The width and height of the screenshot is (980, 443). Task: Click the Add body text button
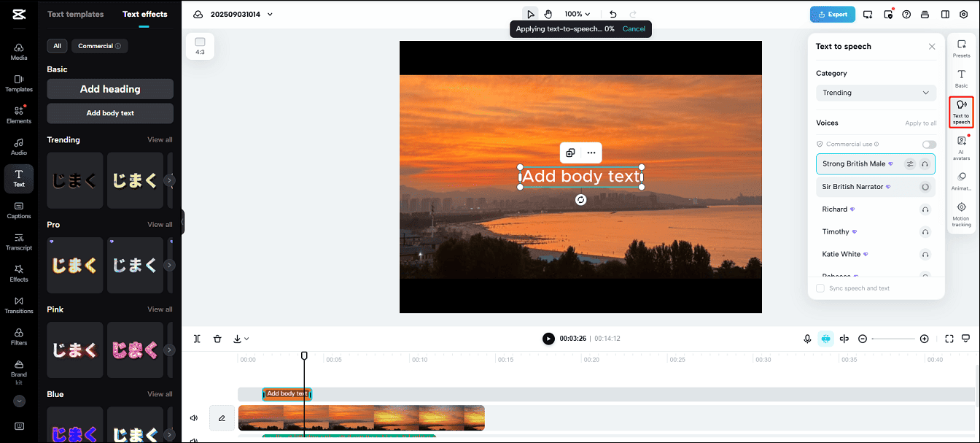click(110, 113)
